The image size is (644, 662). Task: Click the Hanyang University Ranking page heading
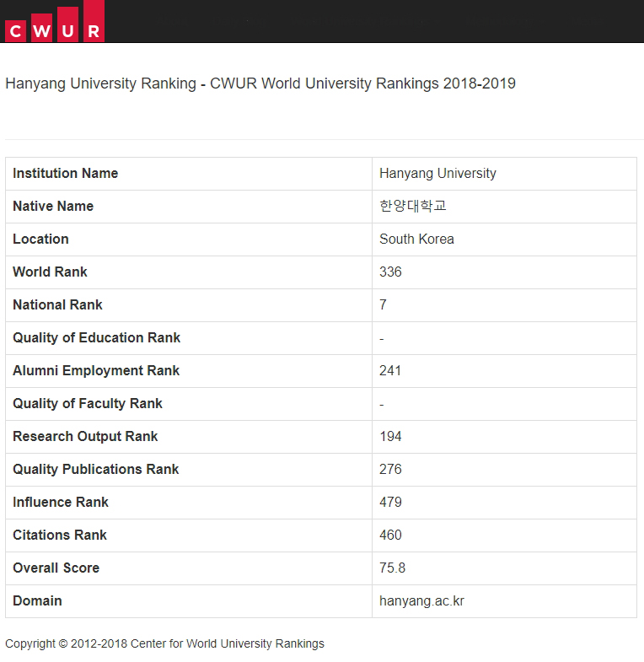(260, 83)
